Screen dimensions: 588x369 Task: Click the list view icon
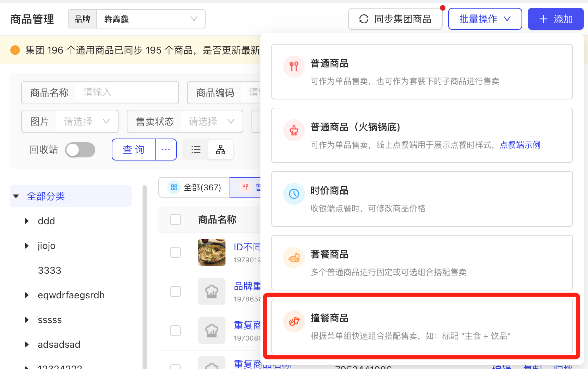[196, 150]
